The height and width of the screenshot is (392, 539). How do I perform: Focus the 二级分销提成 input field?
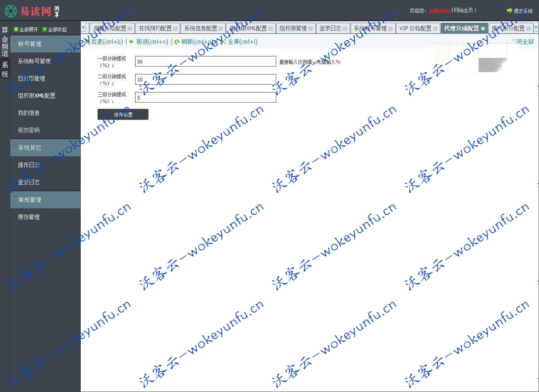click(x=206, y=79)
